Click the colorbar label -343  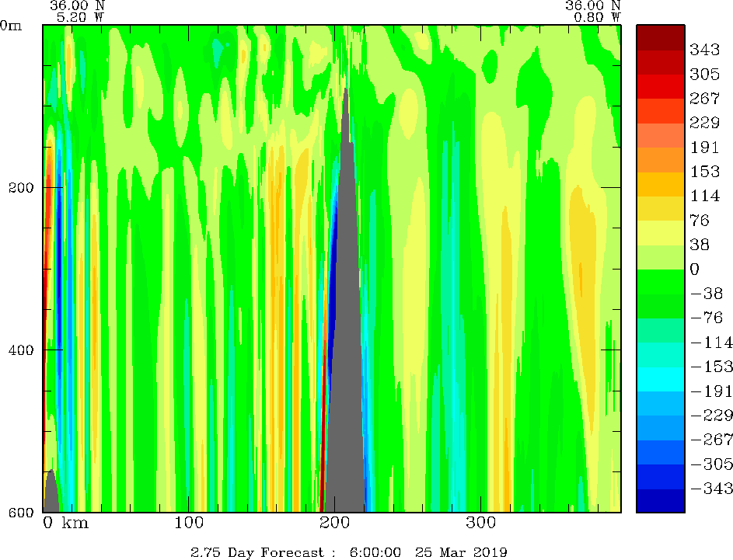coord(711,488)
